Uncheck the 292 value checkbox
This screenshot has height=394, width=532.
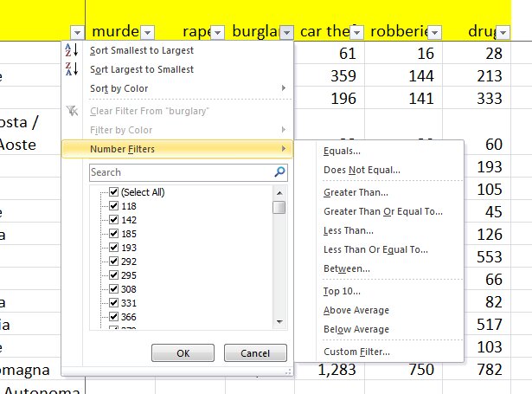pos(113,262)
